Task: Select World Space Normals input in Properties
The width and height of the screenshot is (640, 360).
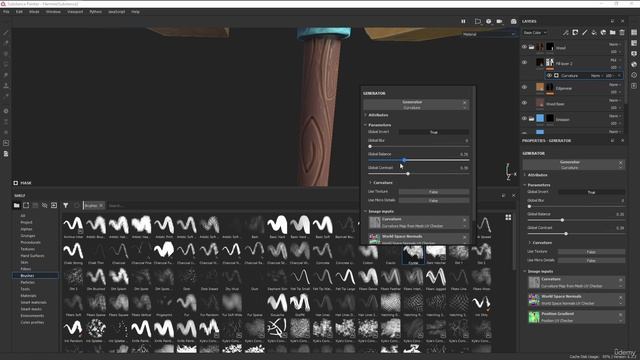Action: pos(577,300)
